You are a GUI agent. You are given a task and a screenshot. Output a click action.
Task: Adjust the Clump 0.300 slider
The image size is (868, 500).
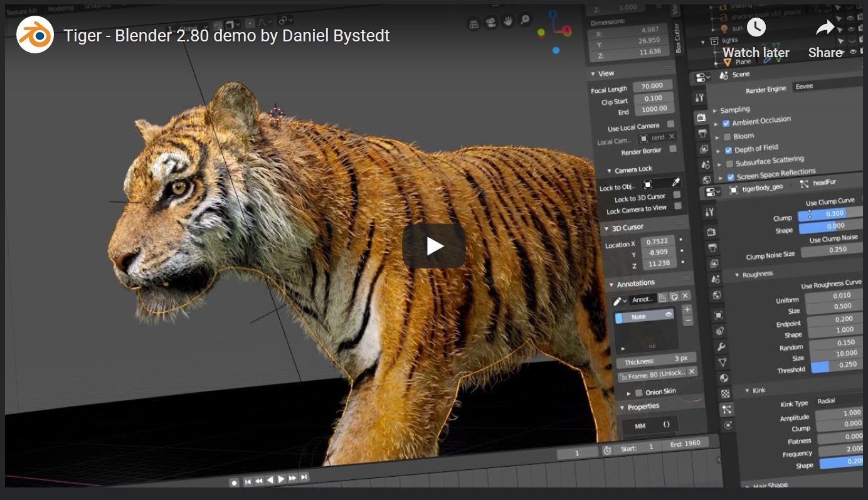pyautogui.click(x=831, y=214)
